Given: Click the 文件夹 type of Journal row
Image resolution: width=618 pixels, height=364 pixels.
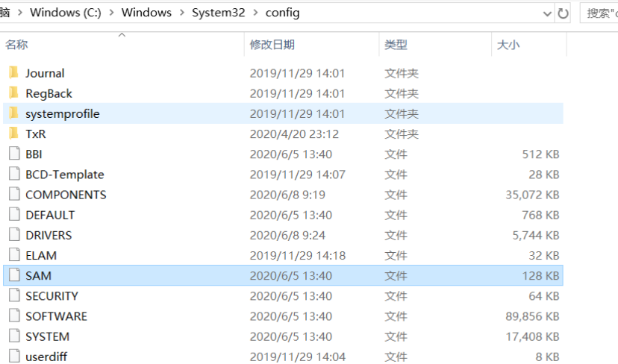Looking at the screenshot, I should [x=402, y=73].
